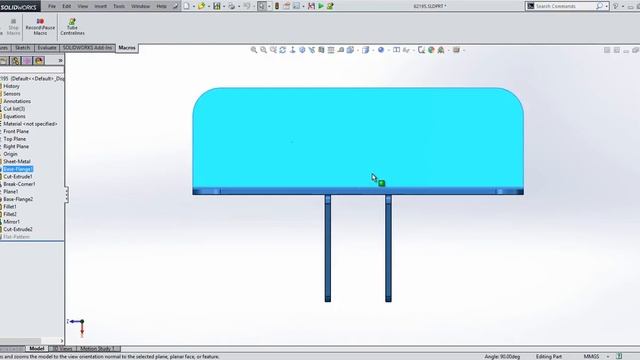Open dropdown arrow next to New icon
This screenshot has height=360, width=640.
click(193, 7)
